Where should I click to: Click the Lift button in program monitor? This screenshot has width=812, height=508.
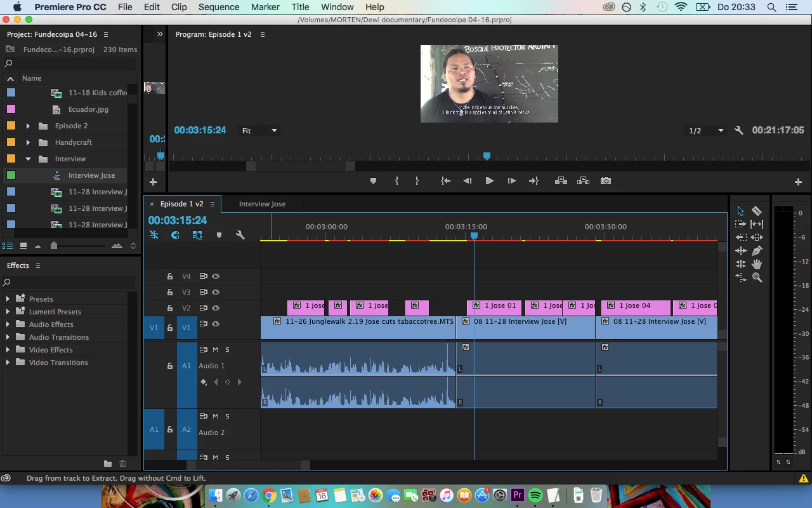click(561, 181)
